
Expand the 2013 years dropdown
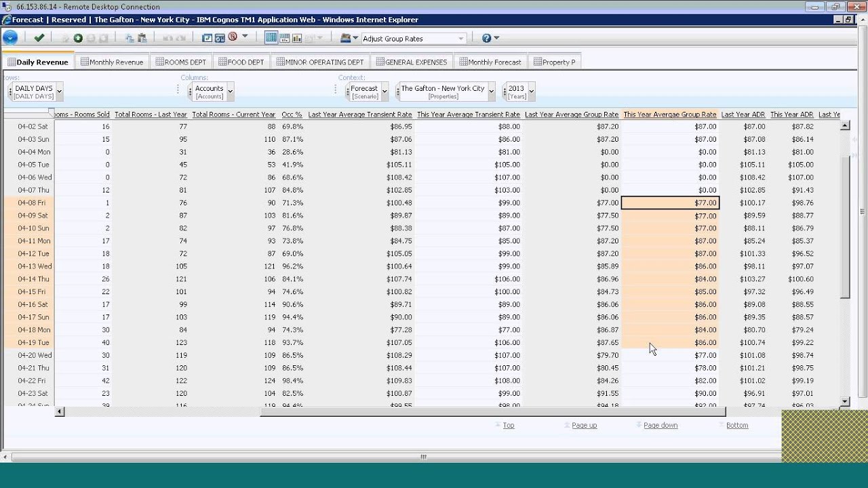point(531,91)
